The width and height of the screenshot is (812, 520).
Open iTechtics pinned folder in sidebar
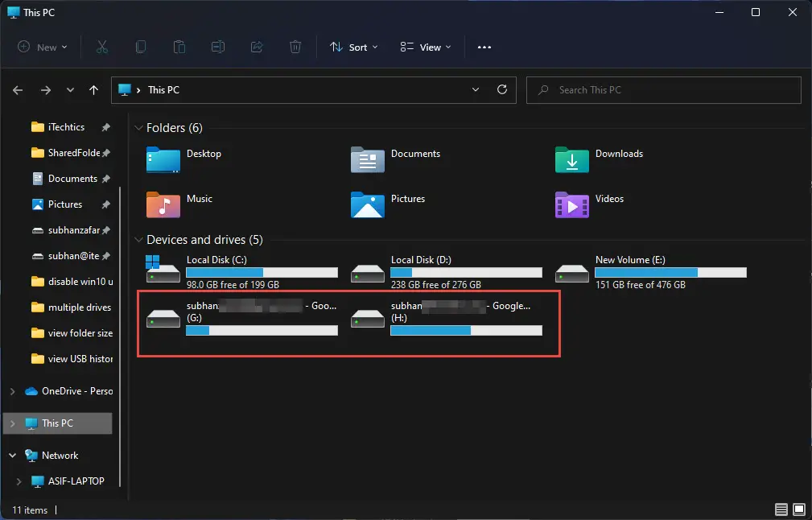(x=66, y=127)
